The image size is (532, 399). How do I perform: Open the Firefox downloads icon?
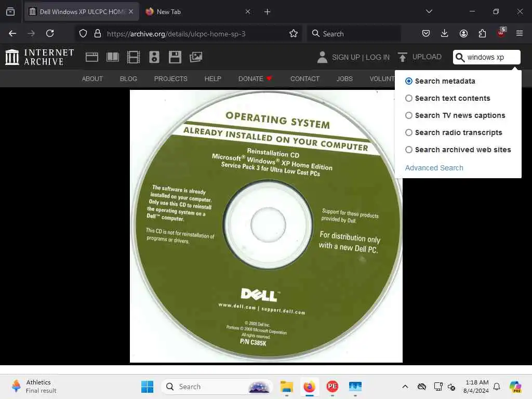[445, 33]
